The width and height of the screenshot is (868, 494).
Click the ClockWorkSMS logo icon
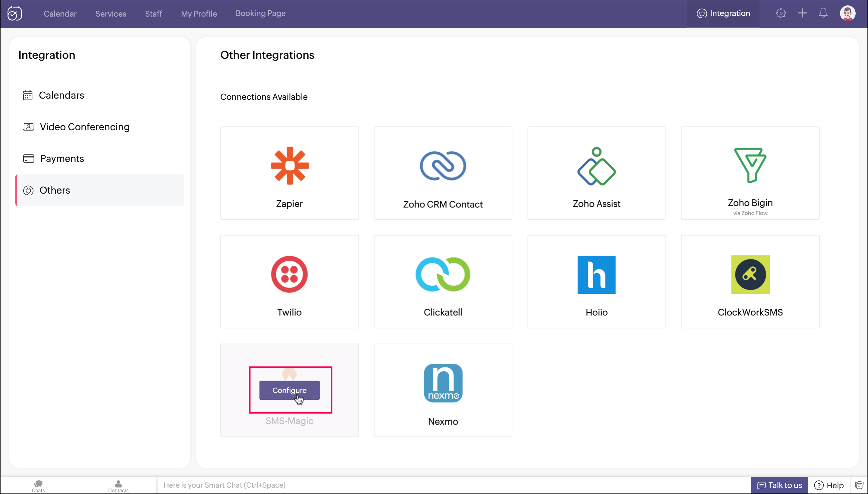point(750,274)
